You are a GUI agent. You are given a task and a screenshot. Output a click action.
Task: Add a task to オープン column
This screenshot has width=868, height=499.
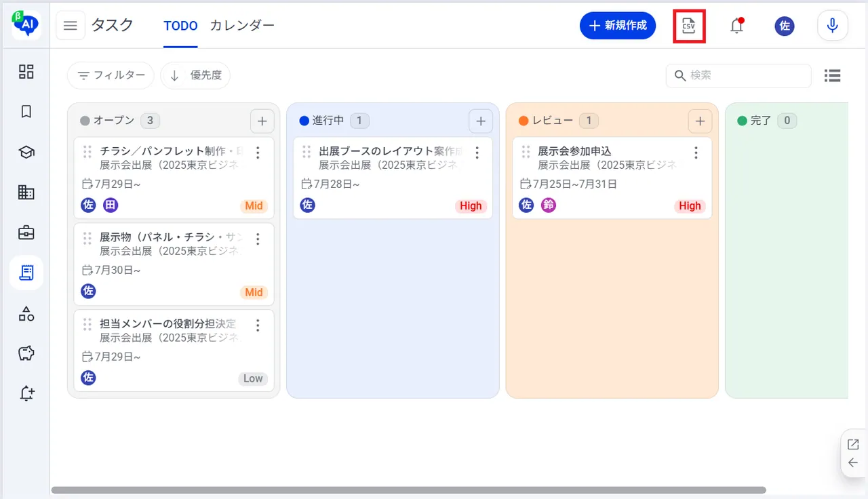[262, 121]
